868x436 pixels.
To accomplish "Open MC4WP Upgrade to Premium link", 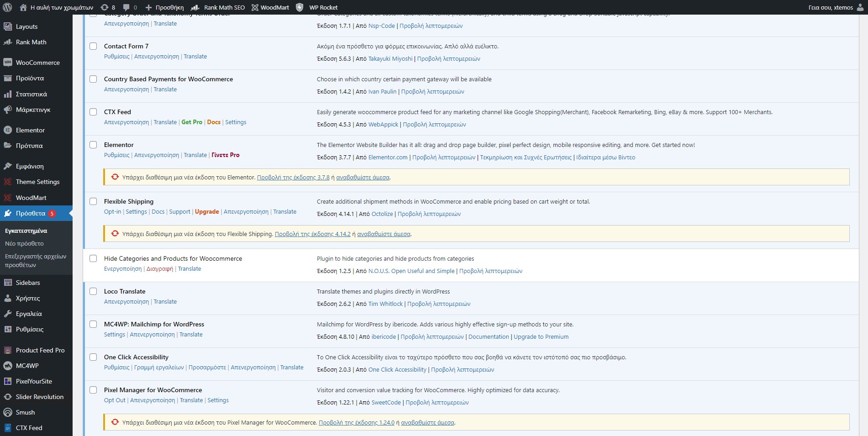I will (x=541, y=337).
